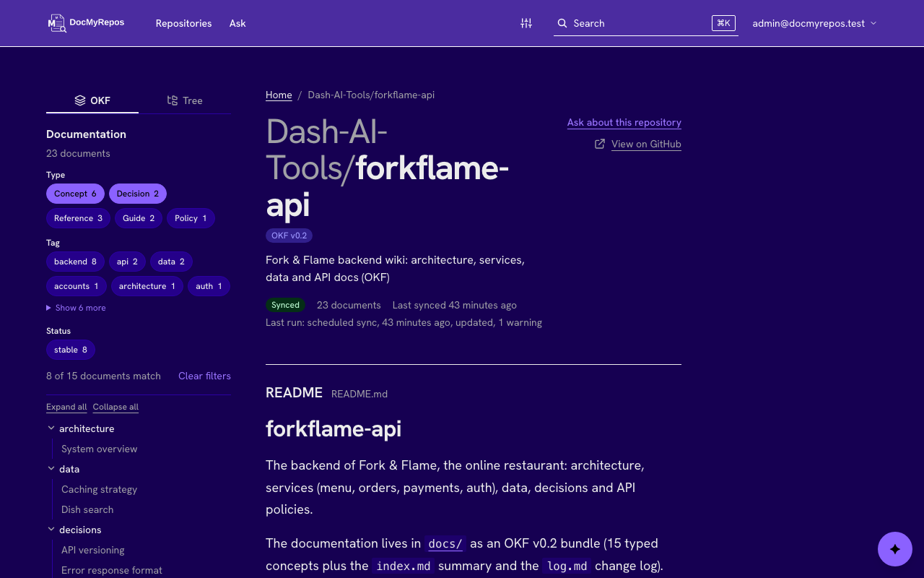Open Error response format document
The image size is (924, 578).
(x=112, y=570)
